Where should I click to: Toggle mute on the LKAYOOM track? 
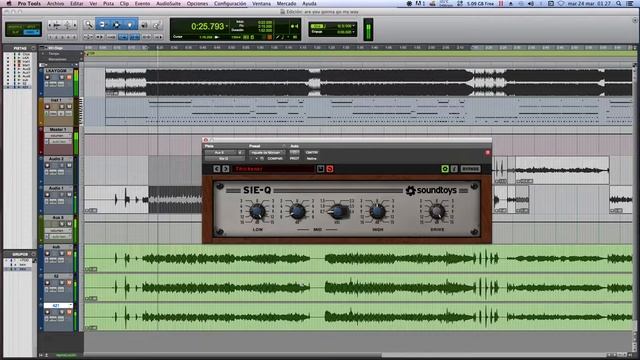coord(69,78)
